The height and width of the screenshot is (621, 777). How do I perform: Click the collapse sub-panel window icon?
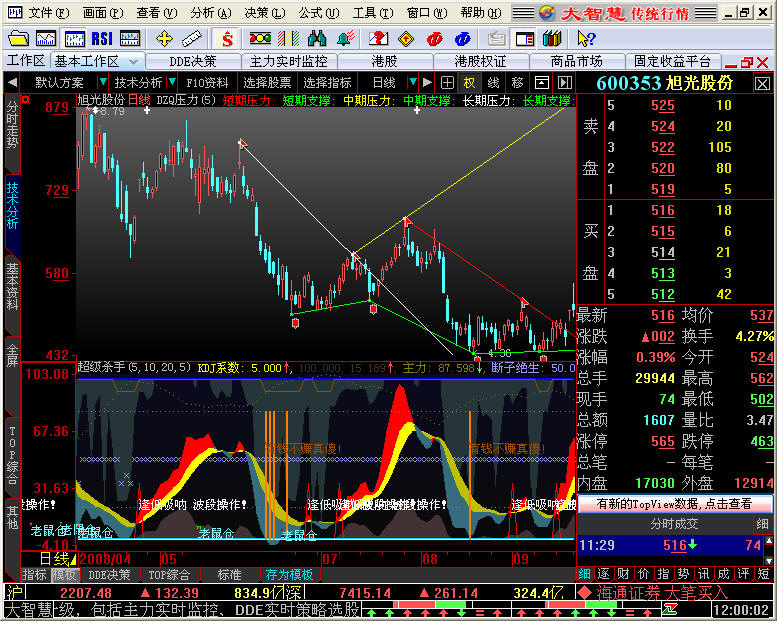542,83
